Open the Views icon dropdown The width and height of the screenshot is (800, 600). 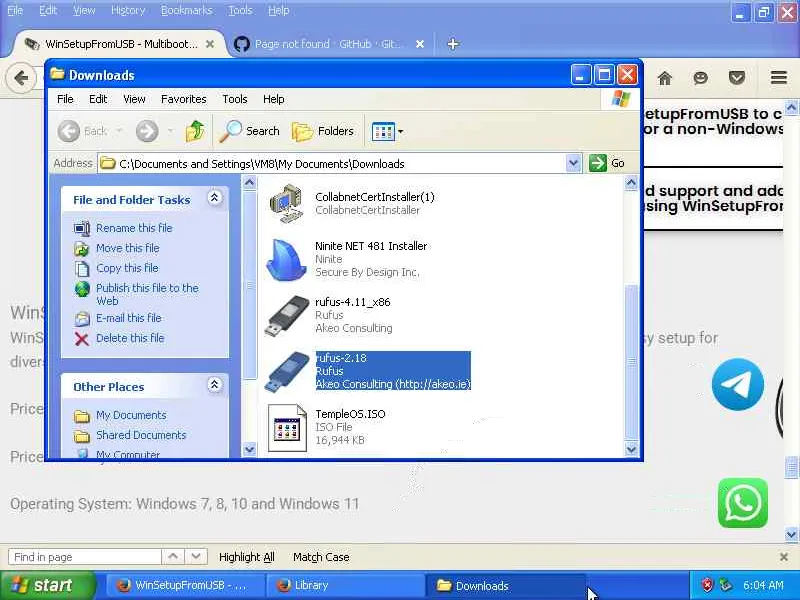coord(387,131)
